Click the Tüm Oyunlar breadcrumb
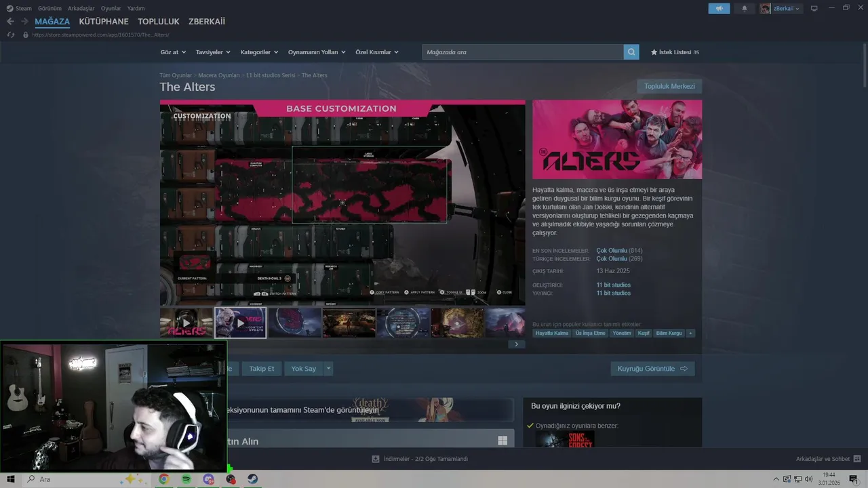Viewport: 868px width, 488px height. tap(176, 75)
